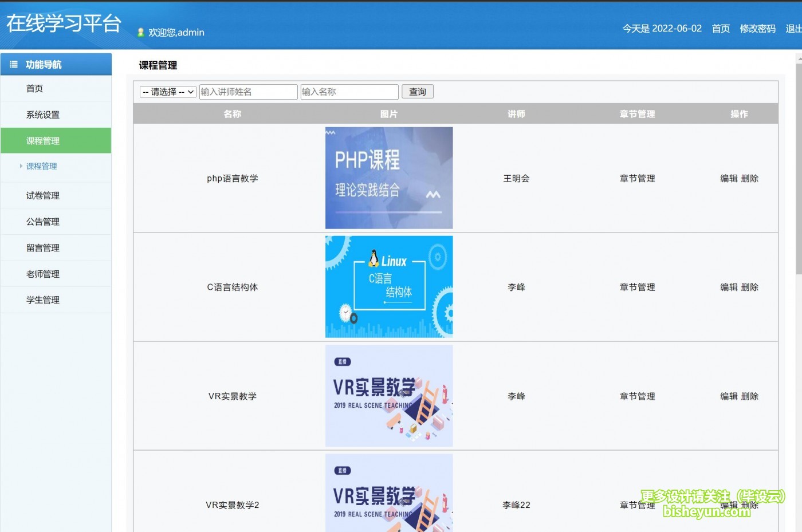Viewport: 802px width, 532px height.
Task: Click 删除 in the VR实景教学 row
Action: coord(750,396)
